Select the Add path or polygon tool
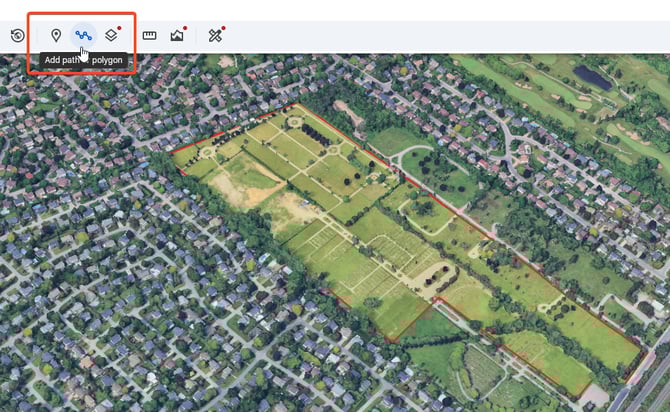The height and width of the screenshot is (412, 670). 84,36
